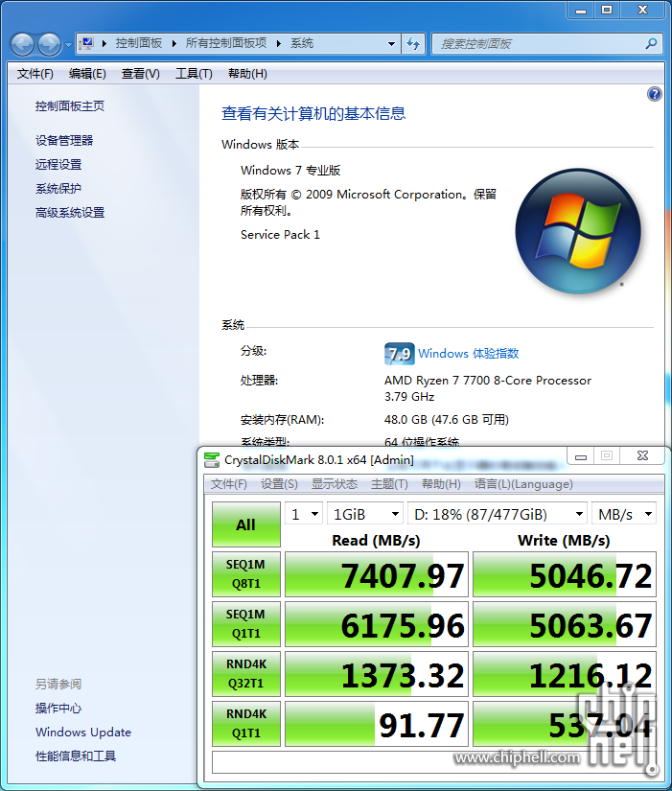The height and width of the screenshot is (791, 672).
Task: Run the SEQ1M Q1T1 test
Action: [246, 624]
